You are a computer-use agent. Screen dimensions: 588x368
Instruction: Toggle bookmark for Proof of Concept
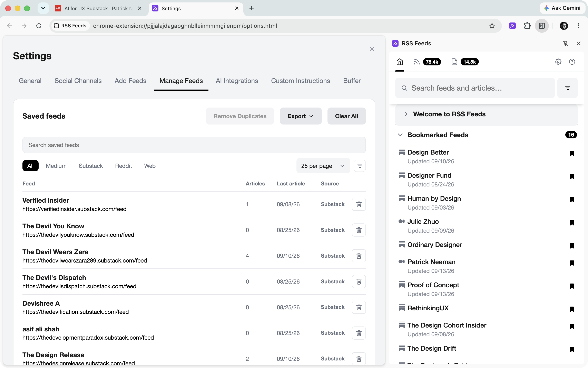pyautogui.click(x=572, y=286)
